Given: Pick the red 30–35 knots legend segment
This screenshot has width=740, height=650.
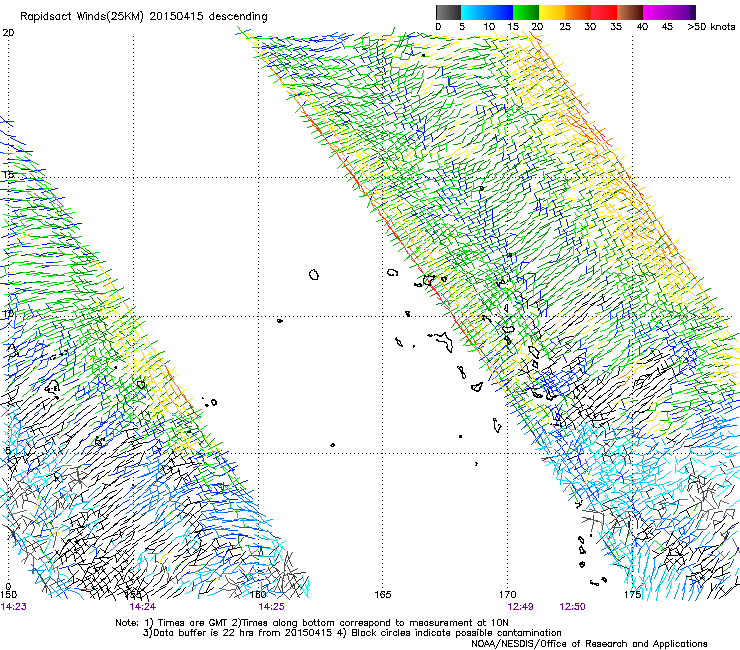Looking at the screenshot, I should [604, 12].
